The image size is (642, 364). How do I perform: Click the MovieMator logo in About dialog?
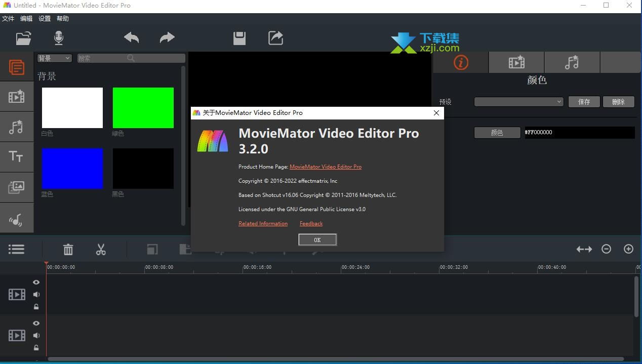tap(213, 141)
